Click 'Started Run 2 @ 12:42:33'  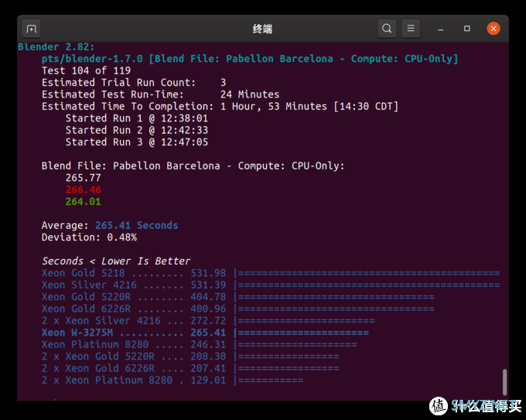(137, 130)
